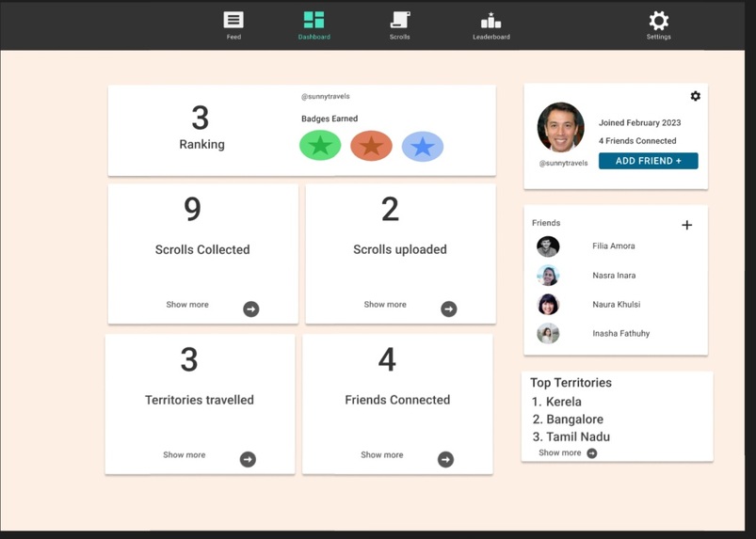Screen dimensions: 756x539
Task: Click the number 4 on Friends Connected card
Action: pyautogui.click(x=387, y=359)
